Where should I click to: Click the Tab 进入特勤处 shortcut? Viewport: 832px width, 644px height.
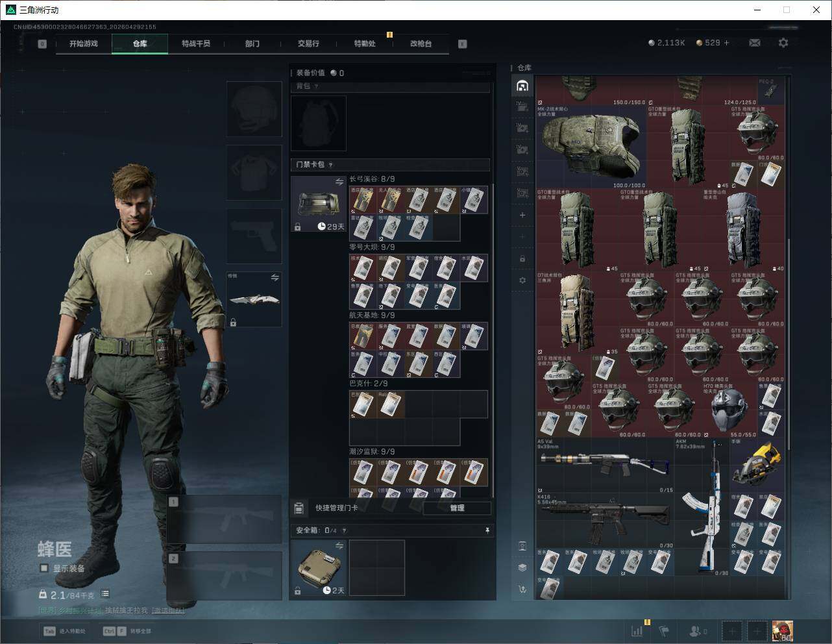click(x=64, y=631)
